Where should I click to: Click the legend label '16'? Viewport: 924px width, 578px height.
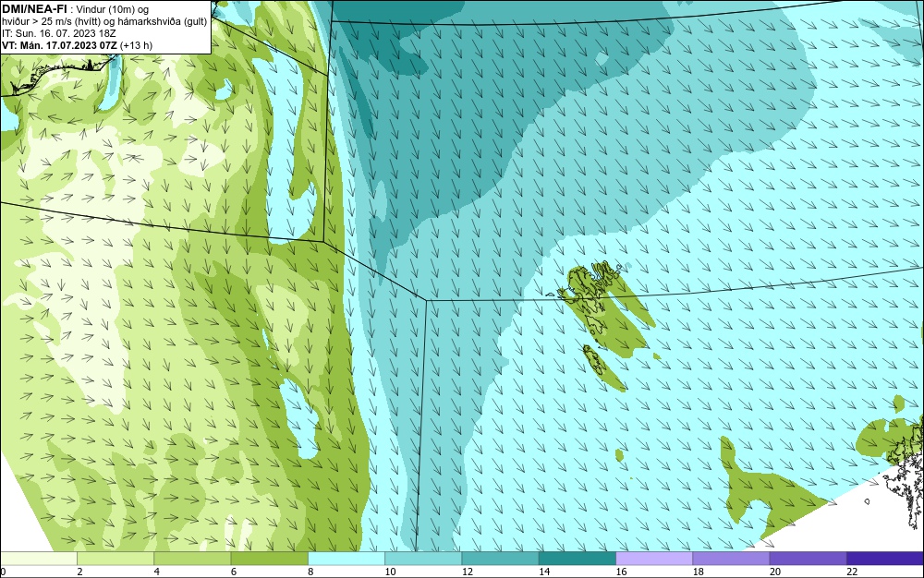pos(621,572)
